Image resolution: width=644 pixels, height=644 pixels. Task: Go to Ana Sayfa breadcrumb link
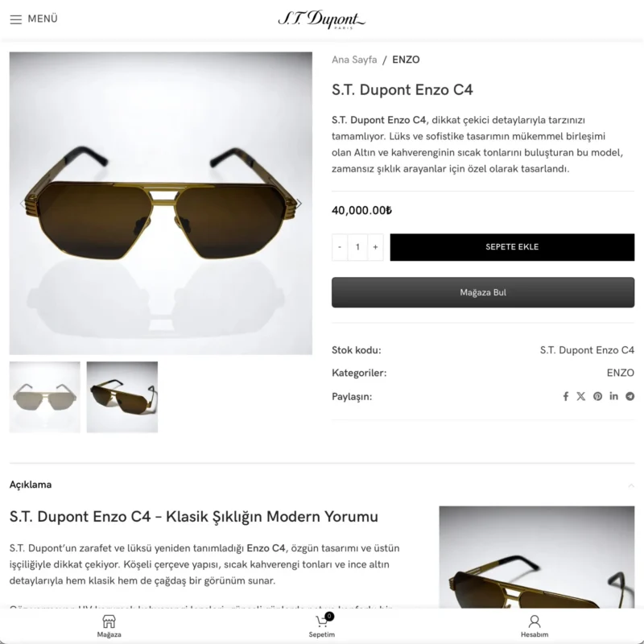pyautogui.click(x=354, y=60)
